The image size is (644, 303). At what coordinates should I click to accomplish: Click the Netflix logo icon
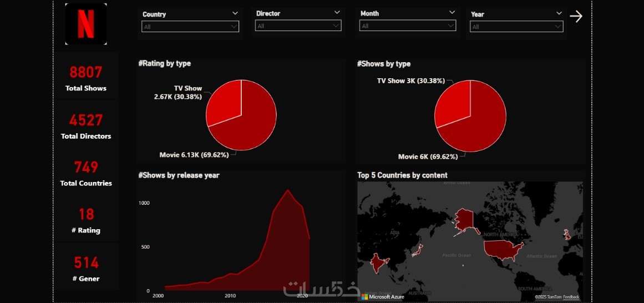click(x=86, y=24)
